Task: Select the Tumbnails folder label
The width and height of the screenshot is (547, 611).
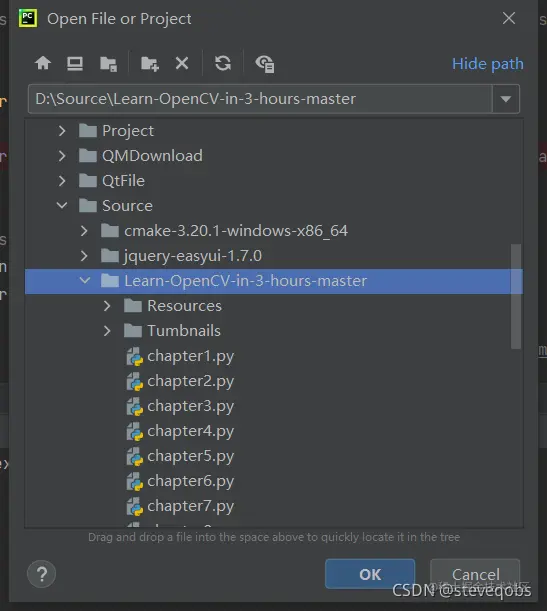Action: [x=184, y=331]
